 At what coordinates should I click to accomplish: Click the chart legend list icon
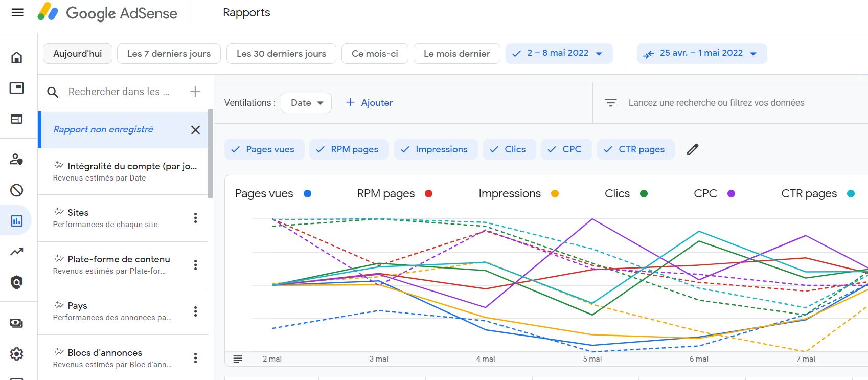[x=238, y=359]
